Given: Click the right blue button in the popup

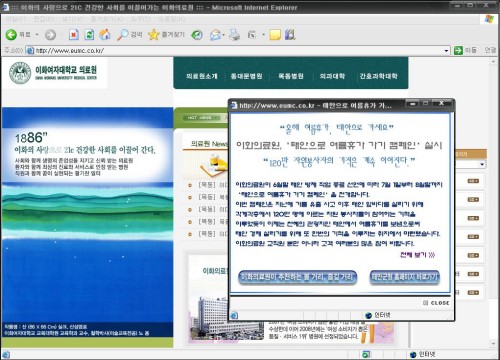Looking at the screenshot, I should (405, 277).
